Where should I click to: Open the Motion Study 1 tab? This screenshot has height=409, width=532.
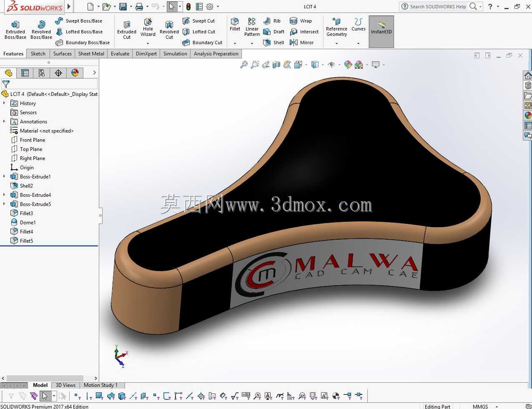(100, 385)
